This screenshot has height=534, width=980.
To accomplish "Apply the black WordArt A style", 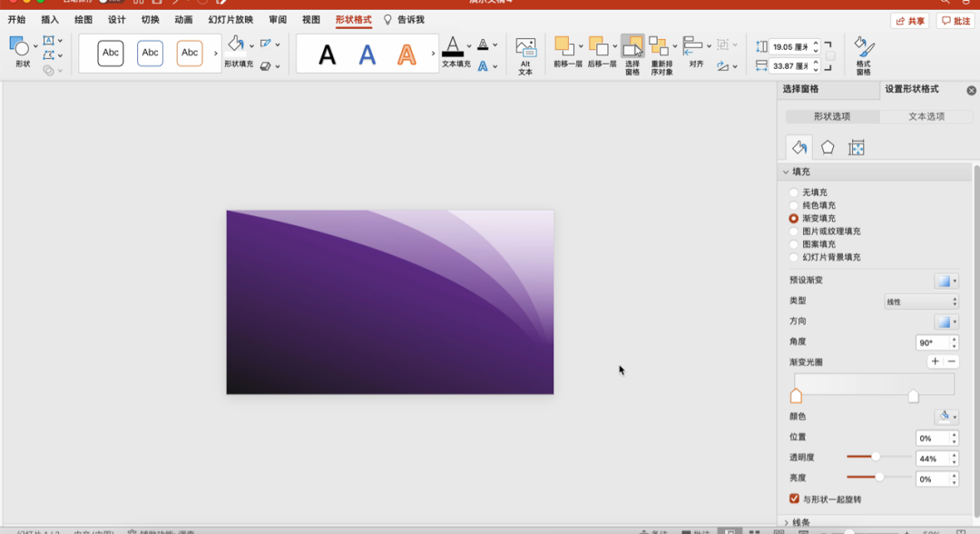I will [327, 55].
